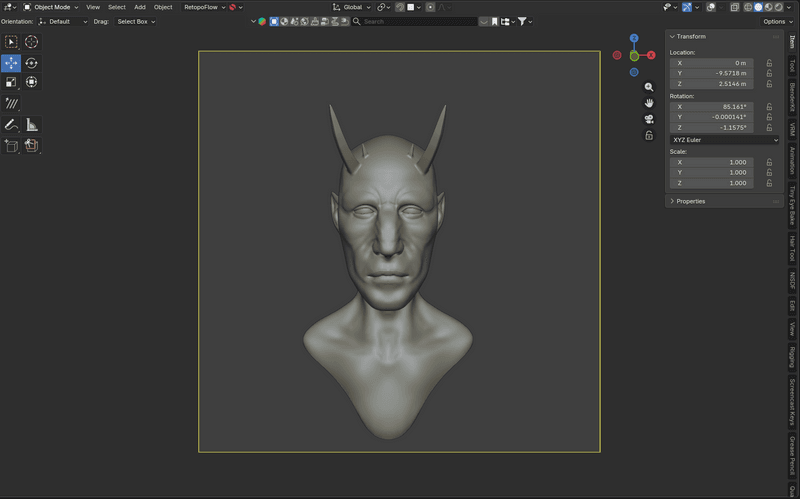This screenshot has height=499, width=800.
Task: Activate the Move tool
Action: [x=11, y=63]
